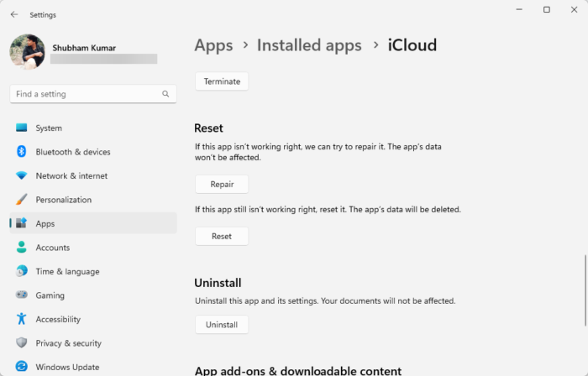Click the Gaming controller icon
This screenshot has height=376, width=588.
tap(21, 295)
